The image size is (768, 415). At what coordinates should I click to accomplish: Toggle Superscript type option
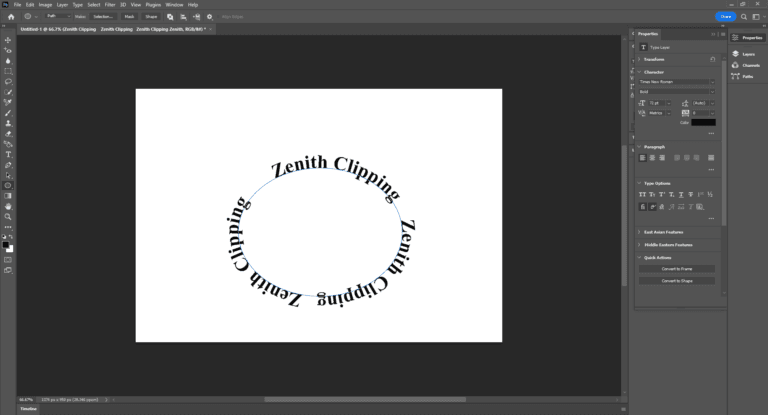662,195
